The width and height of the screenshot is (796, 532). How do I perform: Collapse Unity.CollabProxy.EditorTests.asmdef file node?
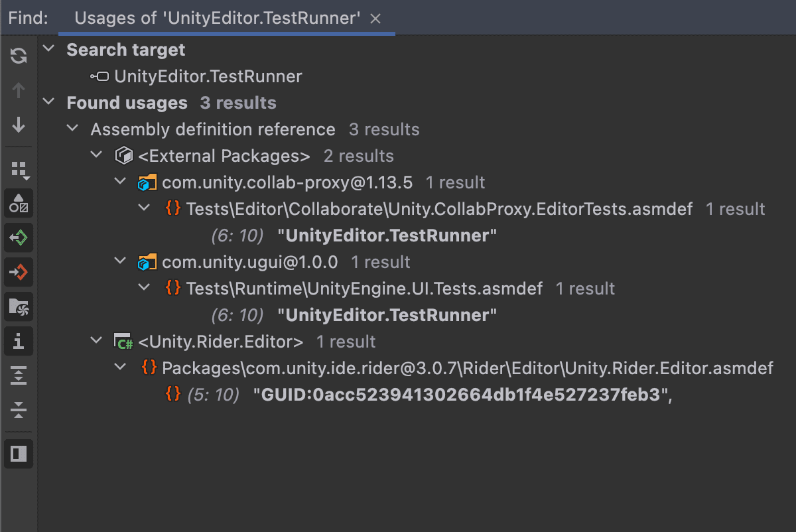(x=145, y=209)
